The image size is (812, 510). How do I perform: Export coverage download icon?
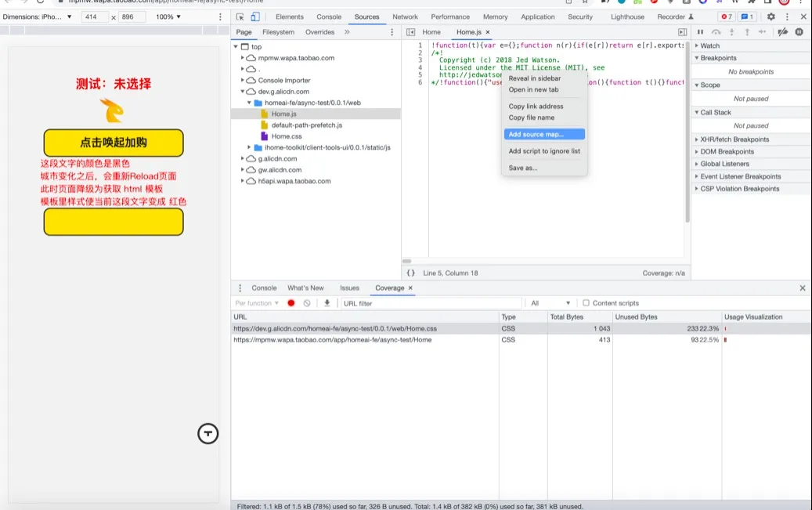tap(327, 303)
